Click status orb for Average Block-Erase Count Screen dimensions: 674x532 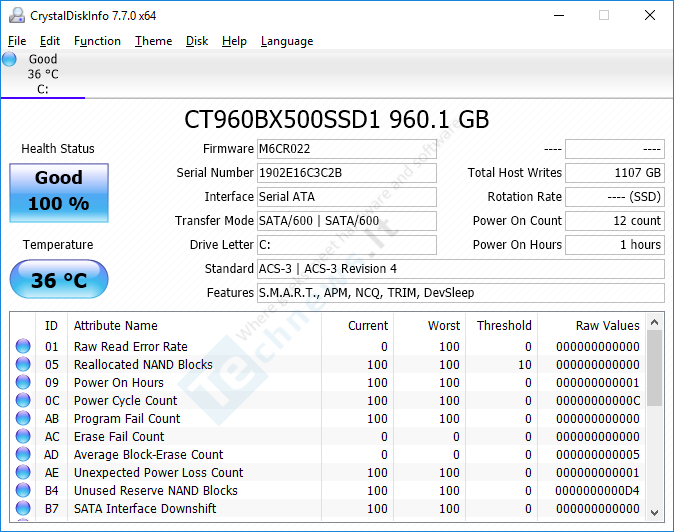(x=23, y=454)
